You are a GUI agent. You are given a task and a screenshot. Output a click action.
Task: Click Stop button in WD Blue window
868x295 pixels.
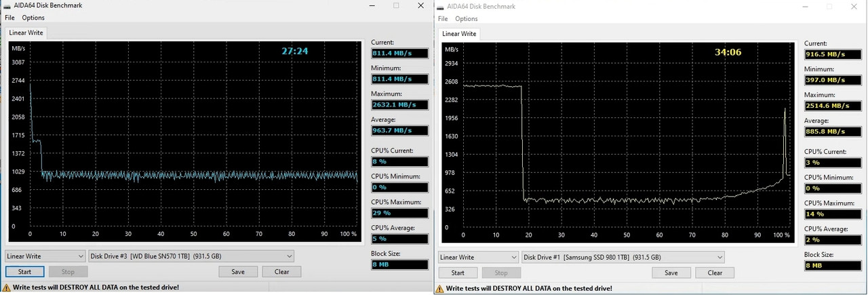point(68,271)
